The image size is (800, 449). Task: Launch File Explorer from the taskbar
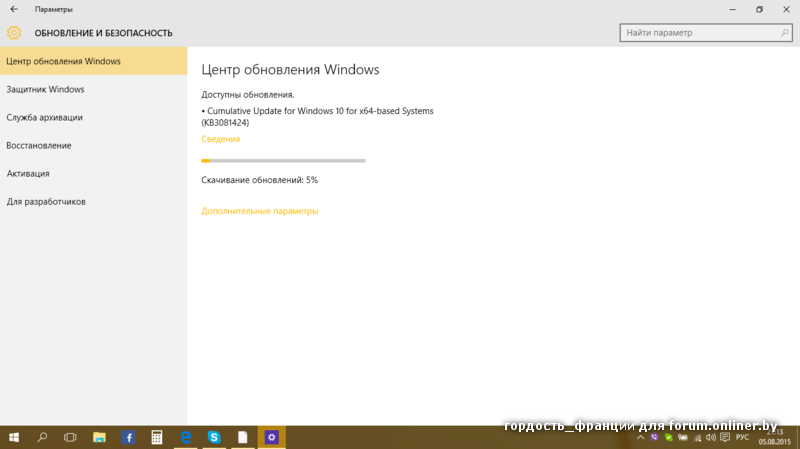(x=99, y=437)
